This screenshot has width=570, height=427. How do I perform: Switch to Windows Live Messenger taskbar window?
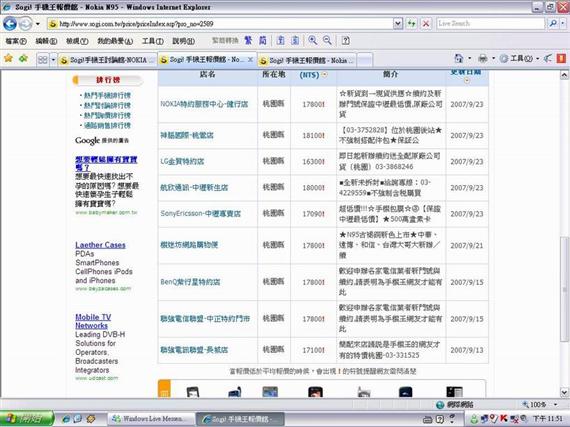[x=150, y=419]
